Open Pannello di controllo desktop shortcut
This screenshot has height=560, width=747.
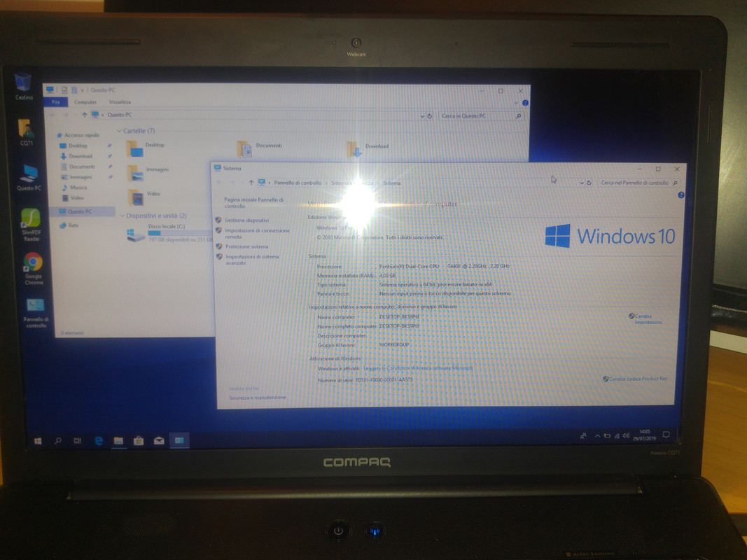click(x=36, y=312)
